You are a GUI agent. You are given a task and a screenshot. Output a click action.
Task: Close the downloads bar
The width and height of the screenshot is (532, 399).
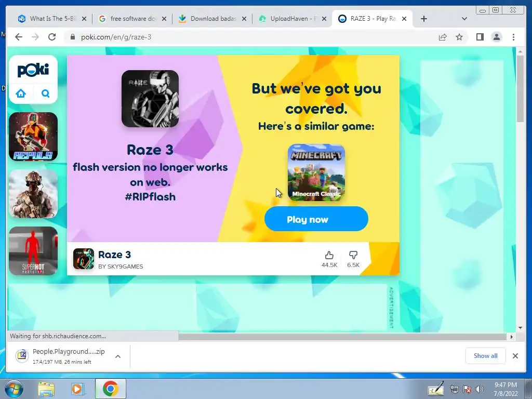(515, 355)
